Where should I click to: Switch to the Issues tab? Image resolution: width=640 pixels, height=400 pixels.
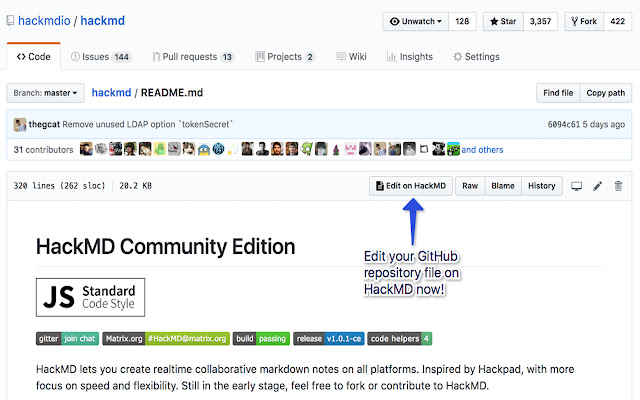(100, 57)
